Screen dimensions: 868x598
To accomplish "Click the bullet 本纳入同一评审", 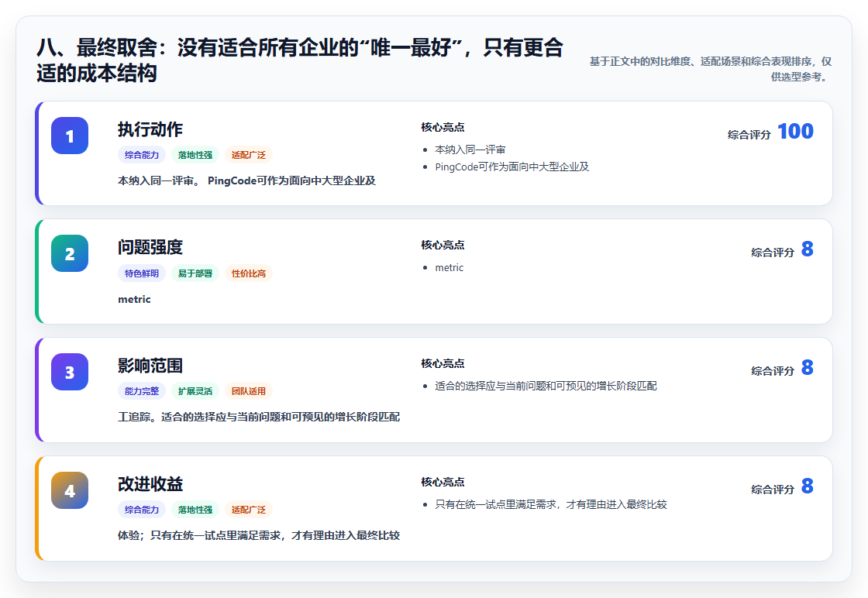I will click(470, 149).
